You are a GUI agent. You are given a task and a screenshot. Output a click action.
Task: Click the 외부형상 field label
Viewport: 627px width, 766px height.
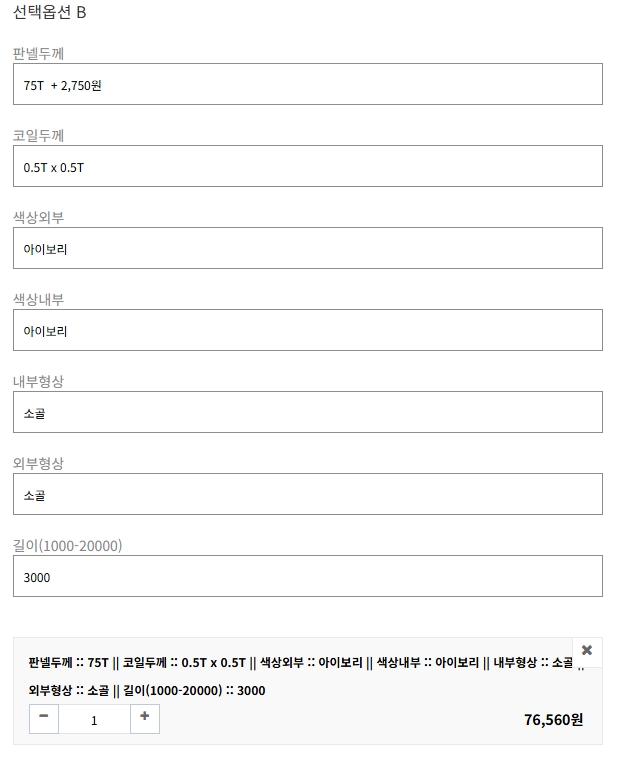coord(38,463)
